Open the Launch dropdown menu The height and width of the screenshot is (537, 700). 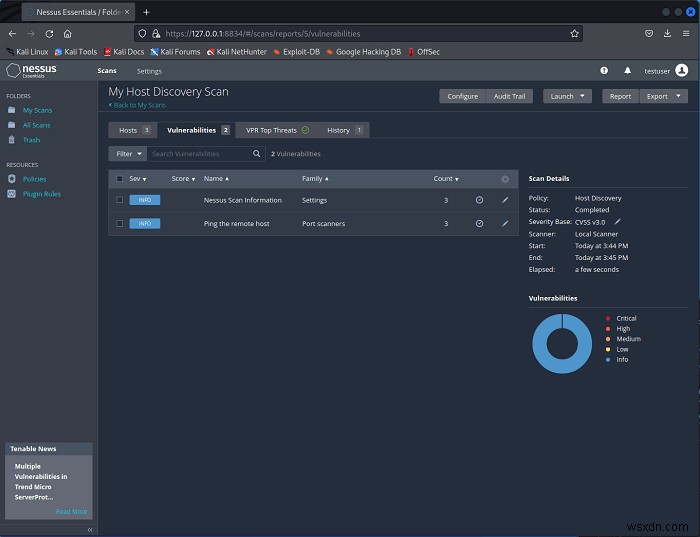click(567, 96)
